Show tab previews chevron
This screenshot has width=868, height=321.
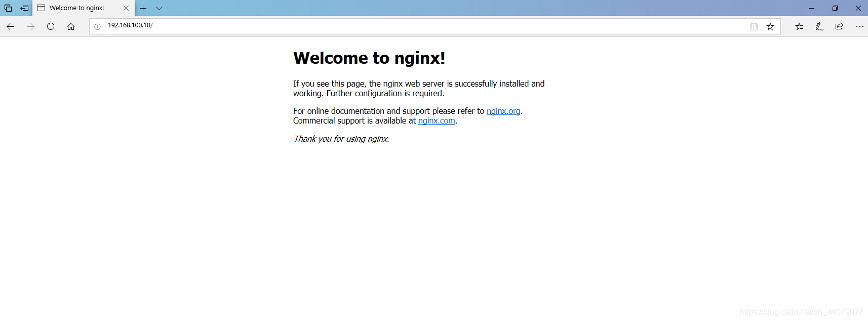pyautogui.click(x=159, y=8)
